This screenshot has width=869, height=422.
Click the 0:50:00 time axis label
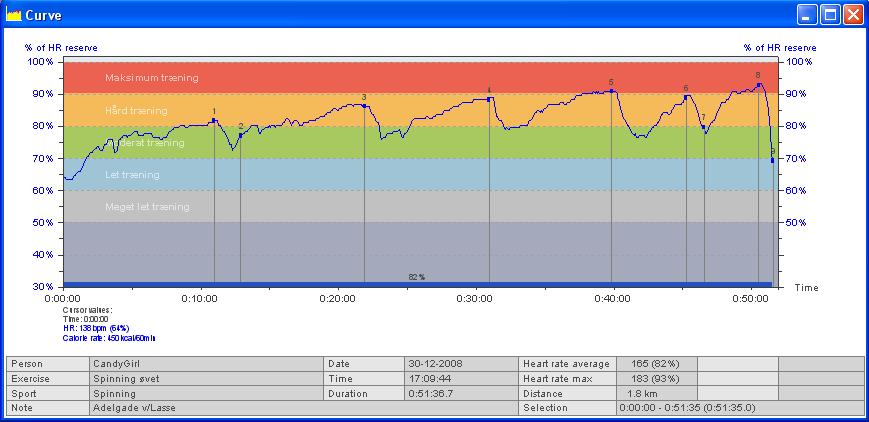point(750,298)
